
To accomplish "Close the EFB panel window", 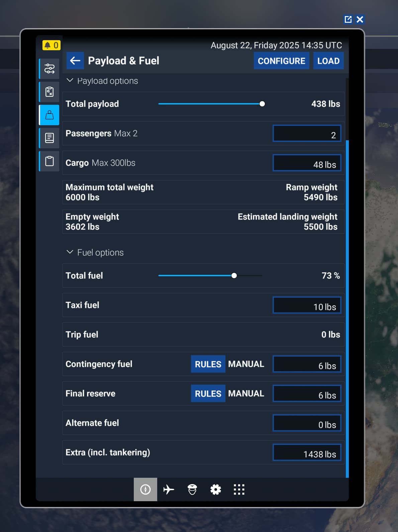I will pyautogui.click(x=360, y=19).
